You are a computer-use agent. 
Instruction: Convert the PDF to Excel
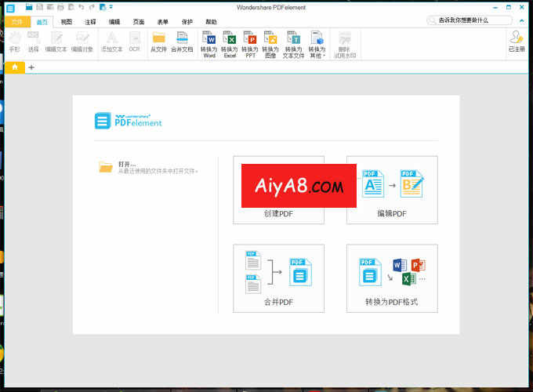(x=229, y=43)
